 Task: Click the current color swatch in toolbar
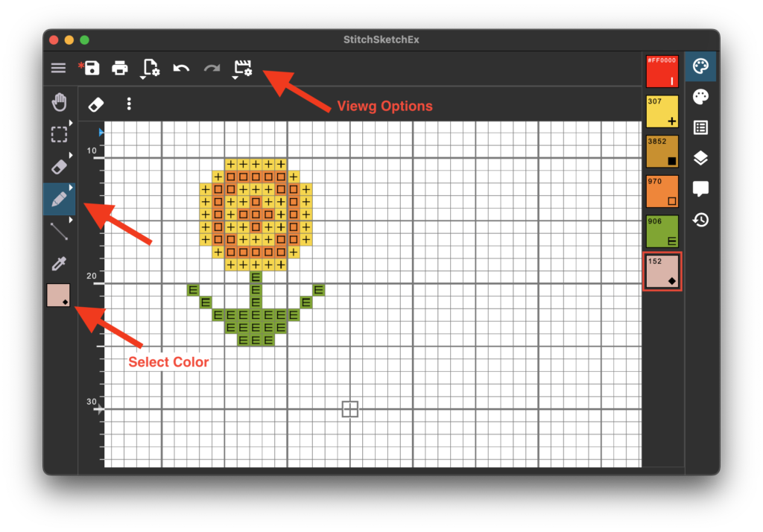tap(58, 295)
